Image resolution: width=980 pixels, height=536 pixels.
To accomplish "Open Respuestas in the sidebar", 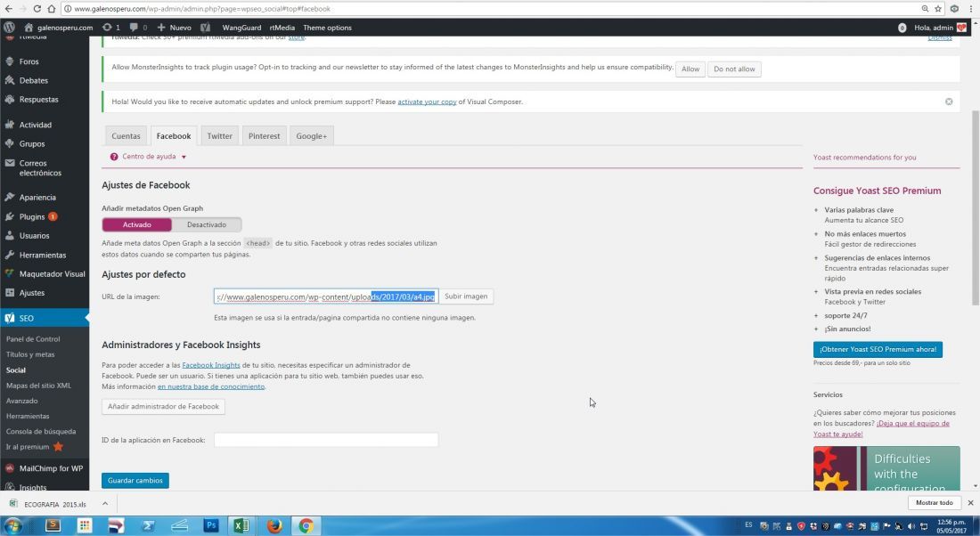I will [x=38, y=100].
